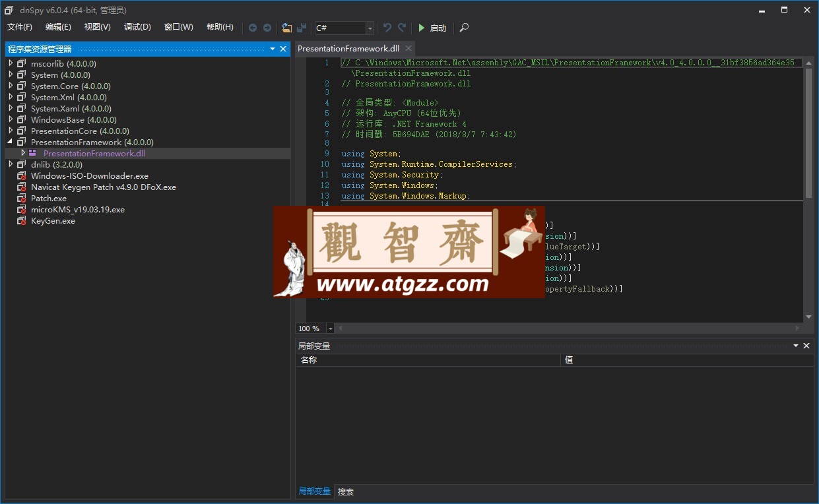
Task: Click the Patch.exe error assembly icon
Action: [x=22, y=199]
